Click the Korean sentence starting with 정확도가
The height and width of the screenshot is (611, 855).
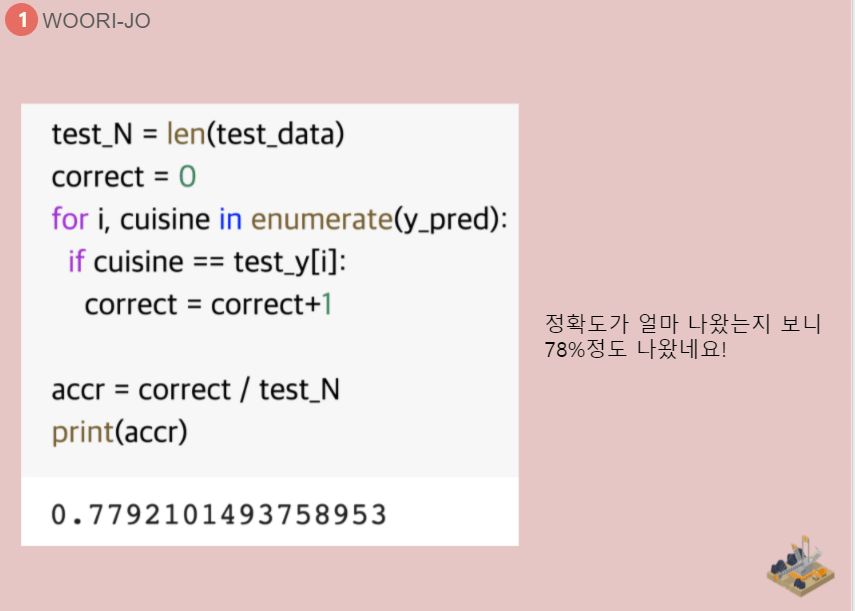point(682,324)
